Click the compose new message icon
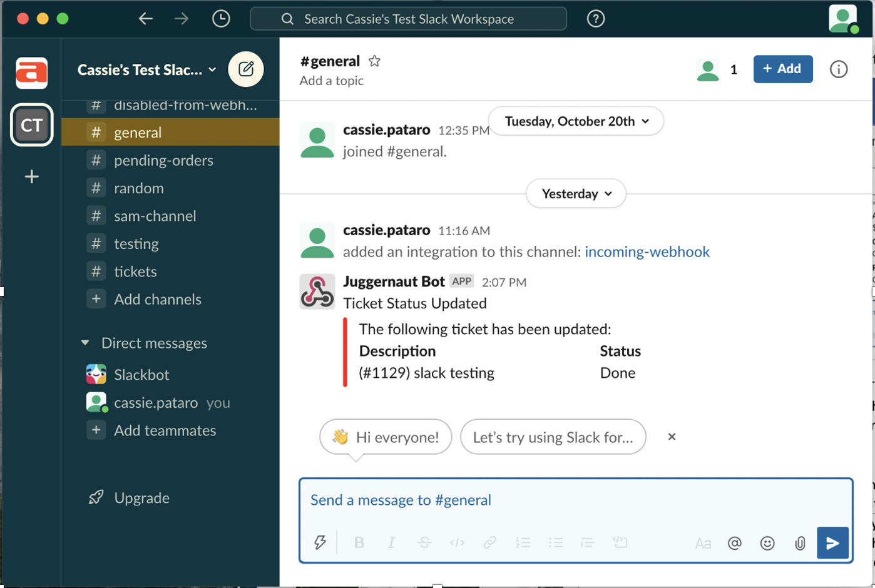This screenshot has width=875, height=588. [x=246, y=69]
